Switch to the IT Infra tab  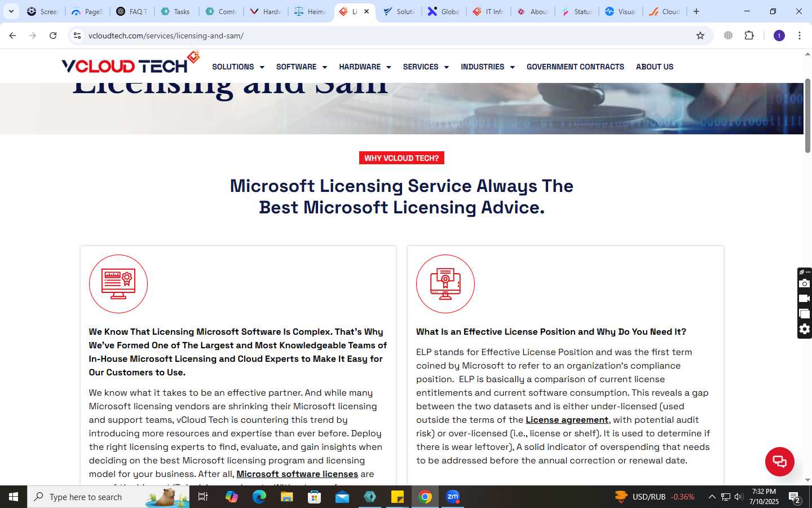coord(488,11)
